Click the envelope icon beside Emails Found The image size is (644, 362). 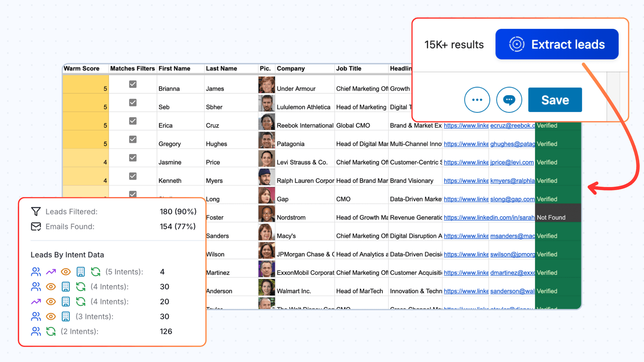[36, 227]
